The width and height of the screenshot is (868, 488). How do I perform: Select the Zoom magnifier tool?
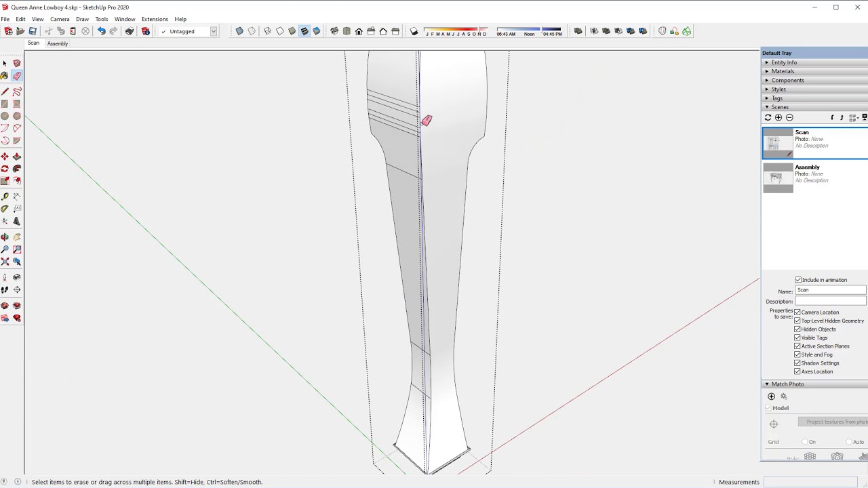(5, 249)
